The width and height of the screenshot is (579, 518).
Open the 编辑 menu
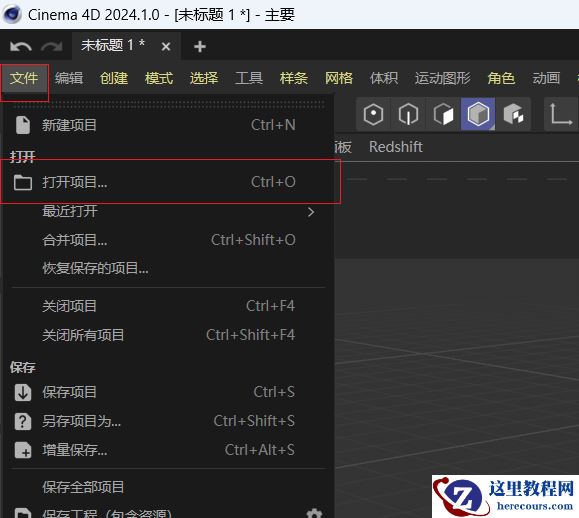point(69,78)
